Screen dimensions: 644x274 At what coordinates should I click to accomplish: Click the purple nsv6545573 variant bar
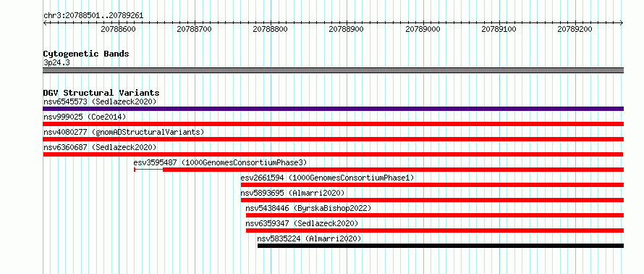pyautogui.click(x=333, y=109)
